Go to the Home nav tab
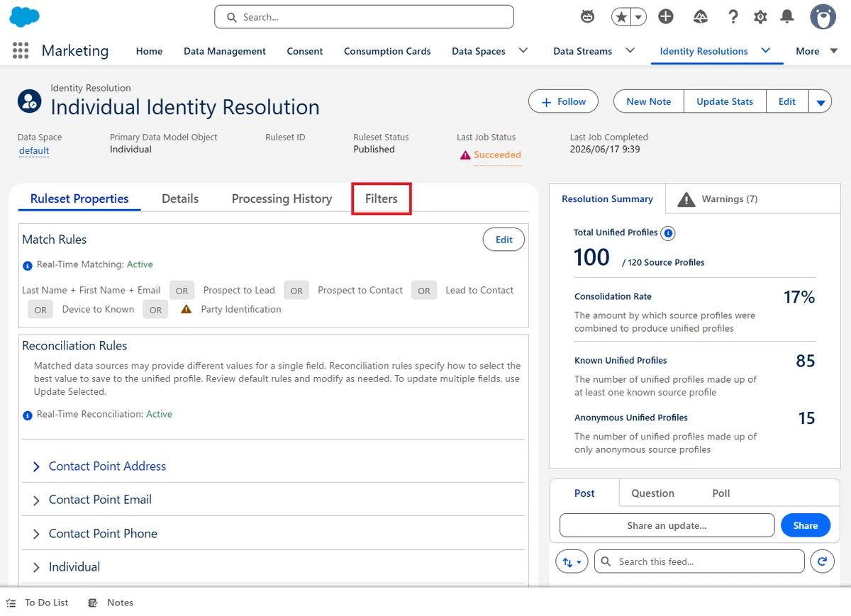Viewport: 851px width, 616px height. coord(149,51)
